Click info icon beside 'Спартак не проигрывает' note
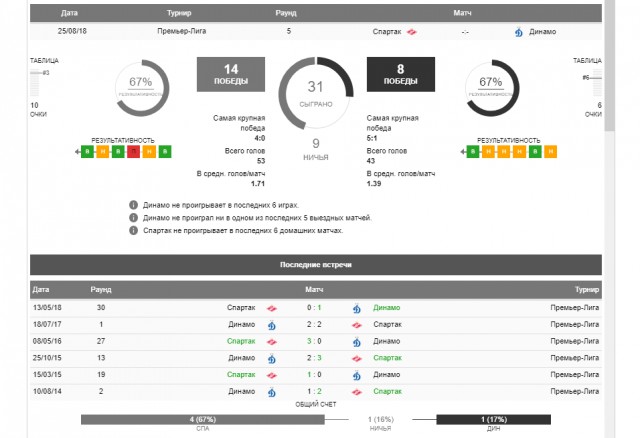Image resolution: width=640 pixels, height=438 pixels. point(133,230)
